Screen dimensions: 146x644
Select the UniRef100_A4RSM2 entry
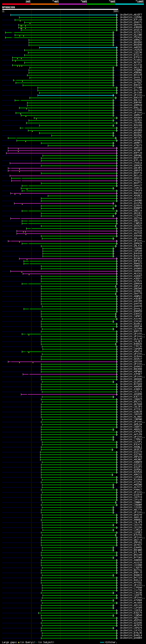click(x=131, y=47)
